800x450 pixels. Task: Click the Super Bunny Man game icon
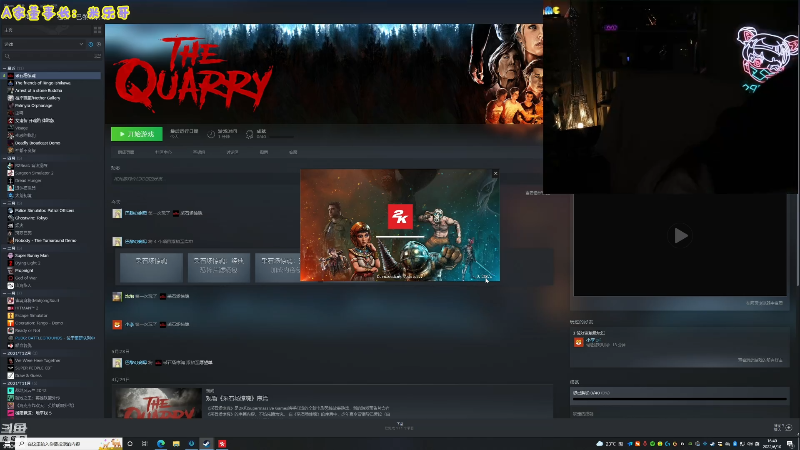point(10,256)
